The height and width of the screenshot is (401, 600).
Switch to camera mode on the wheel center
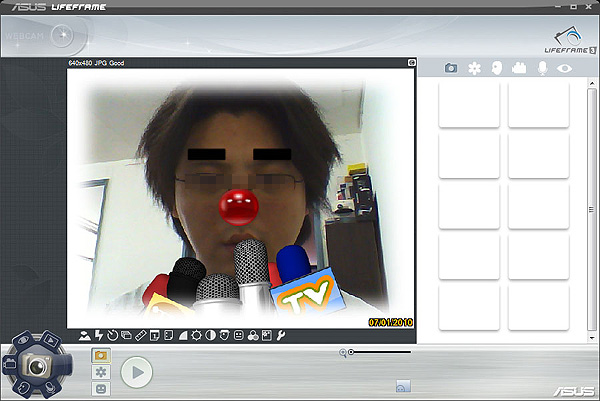[37, 366]
